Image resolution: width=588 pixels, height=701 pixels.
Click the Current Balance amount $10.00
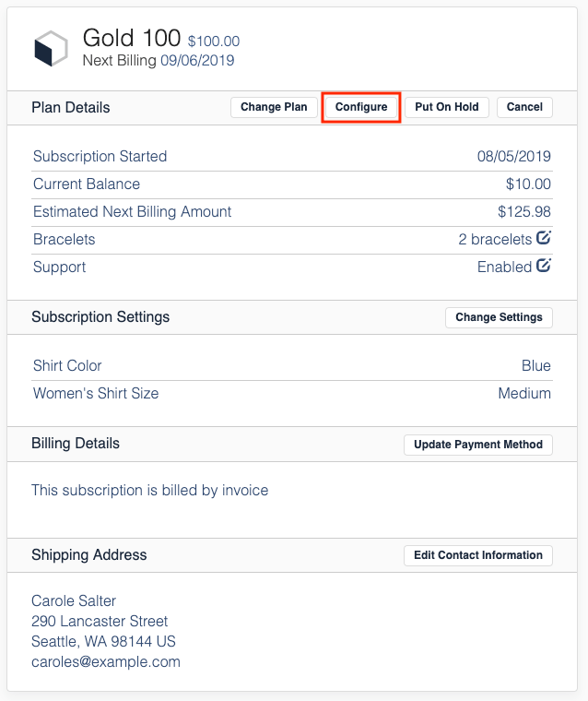click(528, 184)
